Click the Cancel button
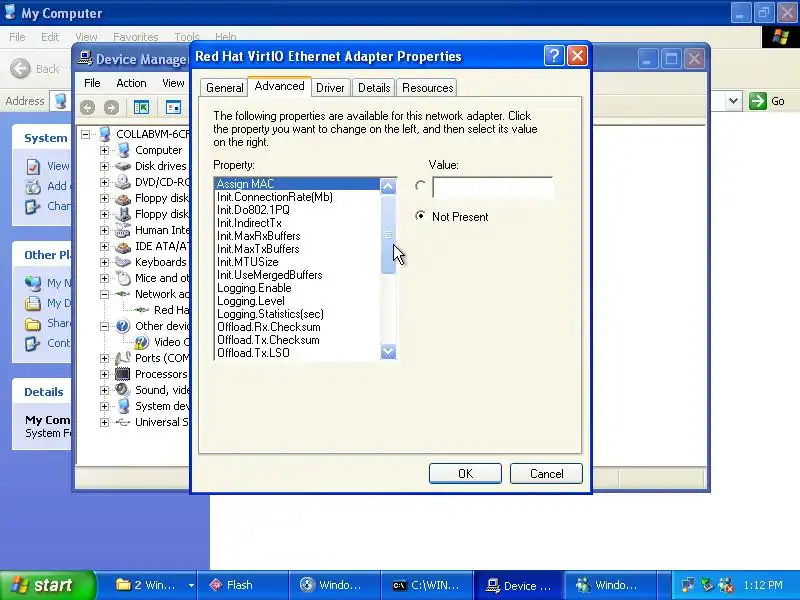This screenshot has width=800, height=600. (546, 473)
